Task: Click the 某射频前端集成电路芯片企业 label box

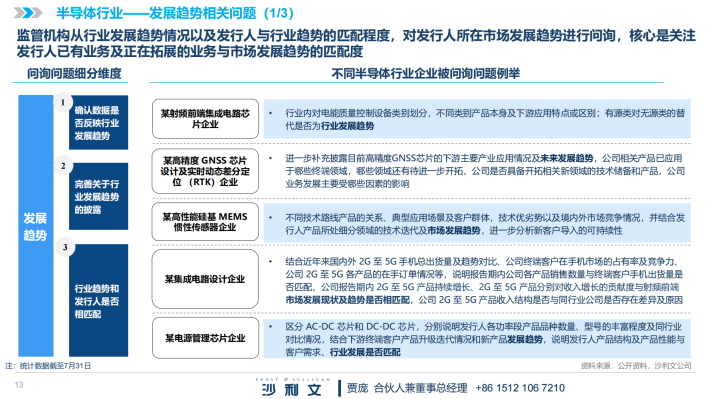Action: point(205,119)
